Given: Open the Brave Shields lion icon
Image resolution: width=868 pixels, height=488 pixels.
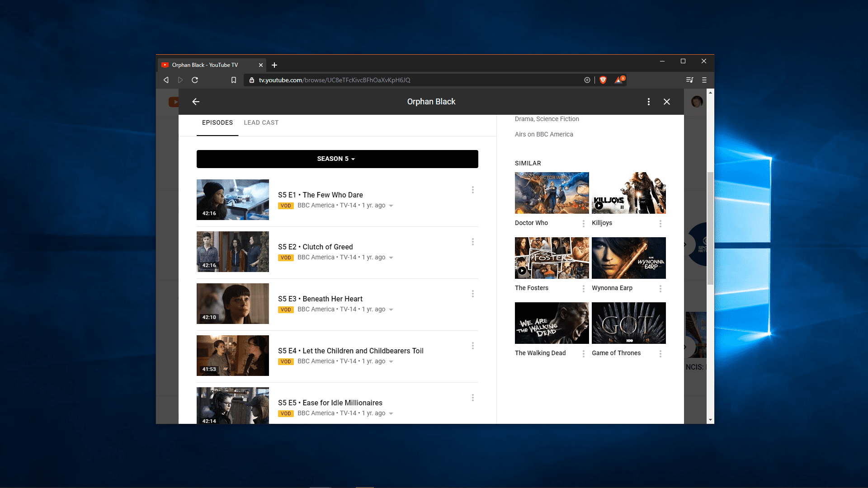Looking at the screenshot, I should 603,80.
